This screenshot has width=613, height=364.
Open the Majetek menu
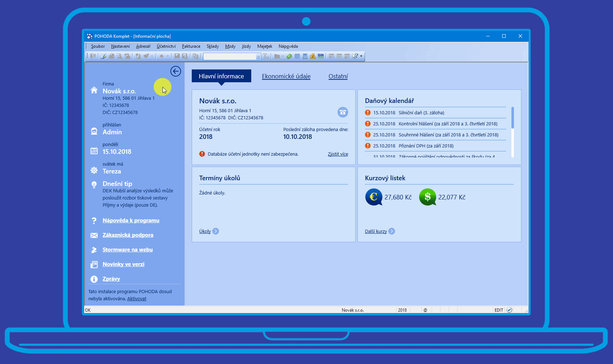[265, 46]
